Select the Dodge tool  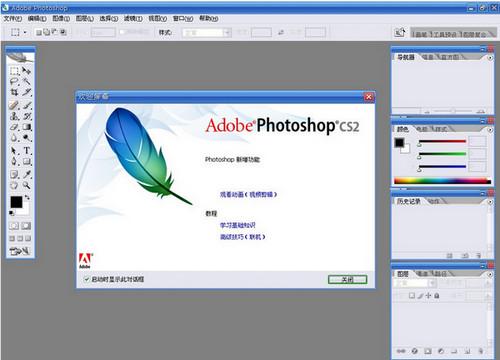26,138
